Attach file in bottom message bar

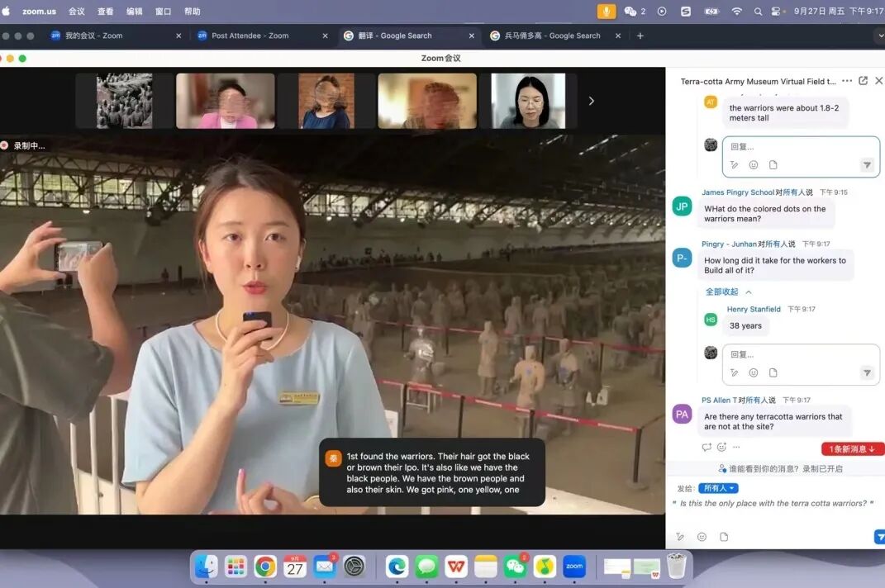pos(724,537)
